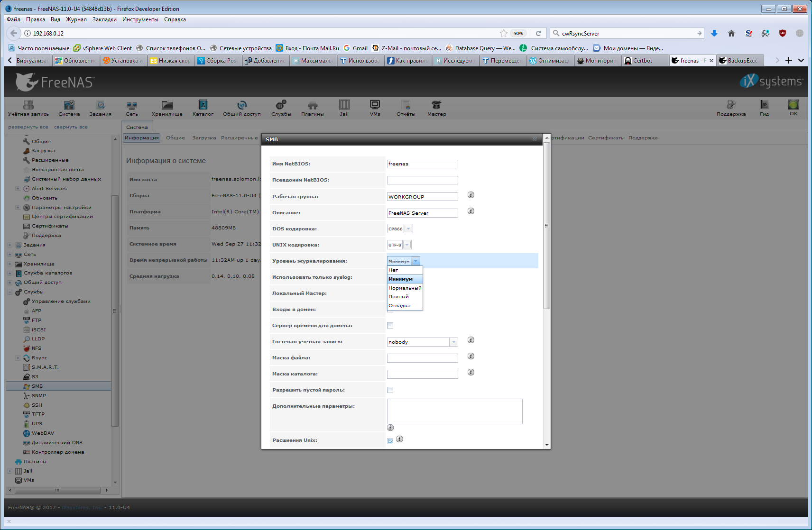Close the SMB dialog
812x530 pixels.
[535, 139]
